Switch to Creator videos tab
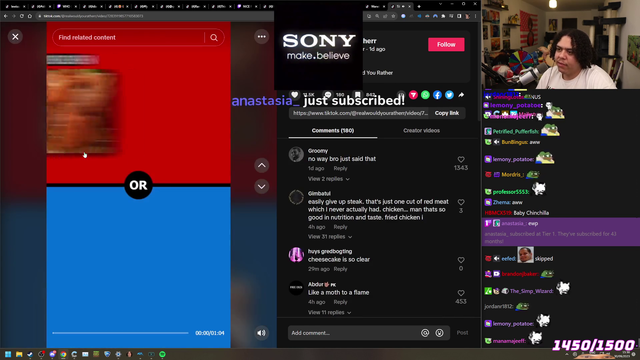This screenshot has width=640, height=360. [421, 131]
